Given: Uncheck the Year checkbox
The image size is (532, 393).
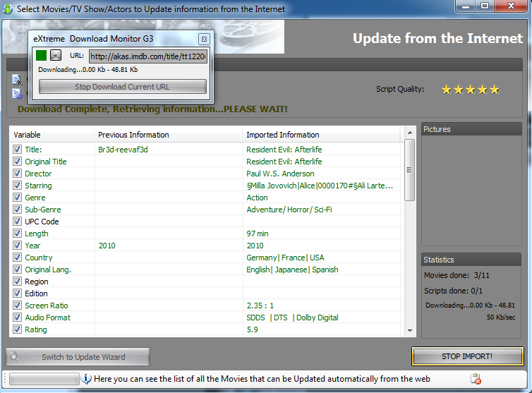Looking at the screenshot, I should [17, 245].
